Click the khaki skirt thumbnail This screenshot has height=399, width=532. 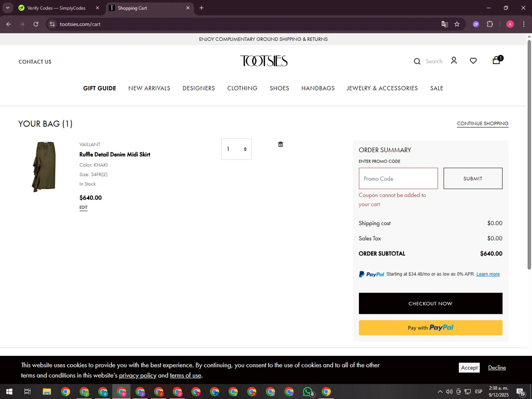[x=44, y=167]
